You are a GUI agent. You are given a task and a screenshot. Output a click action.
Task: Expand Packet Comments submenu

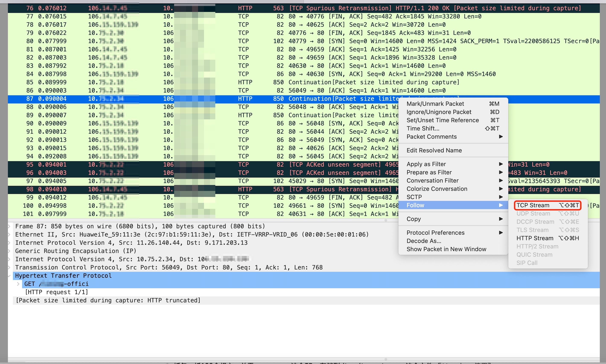431,137
